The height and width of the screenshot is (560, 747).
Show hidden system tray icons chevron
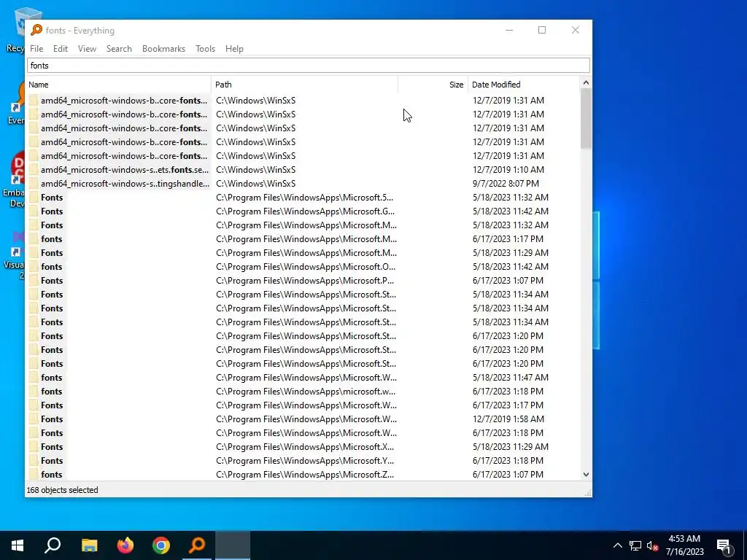[x=617, y=545]
